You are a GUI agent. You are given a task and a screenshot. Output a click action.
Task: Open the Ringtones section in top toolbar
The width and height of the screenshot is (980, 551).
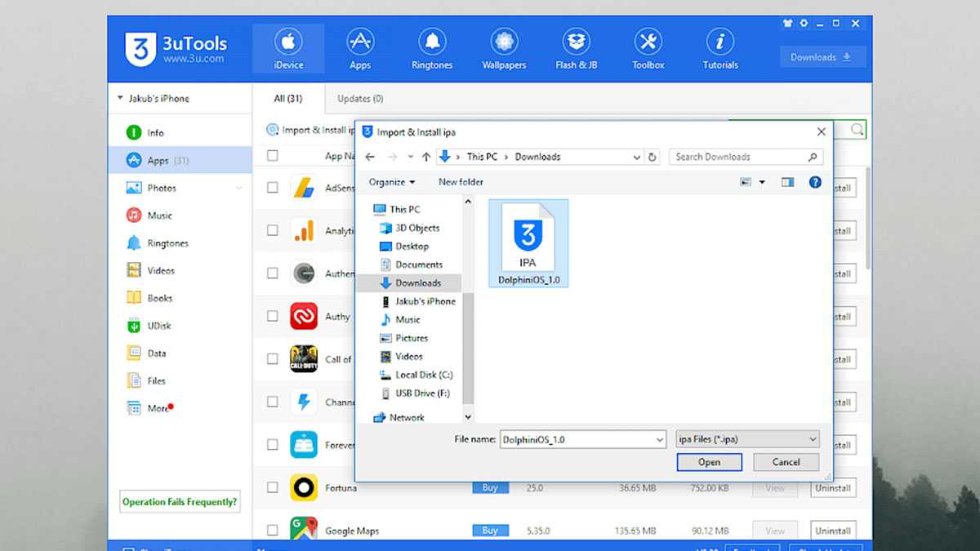[x=431, y=49]
